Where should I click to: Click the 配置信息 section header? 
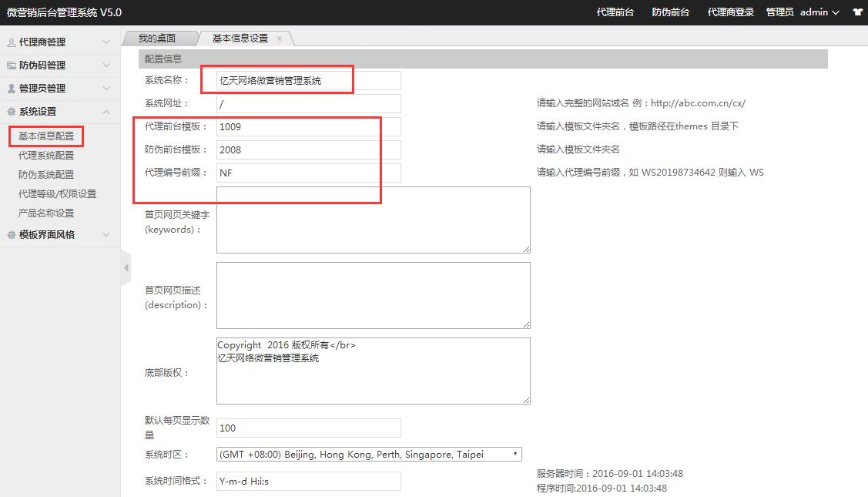[483, 59]
